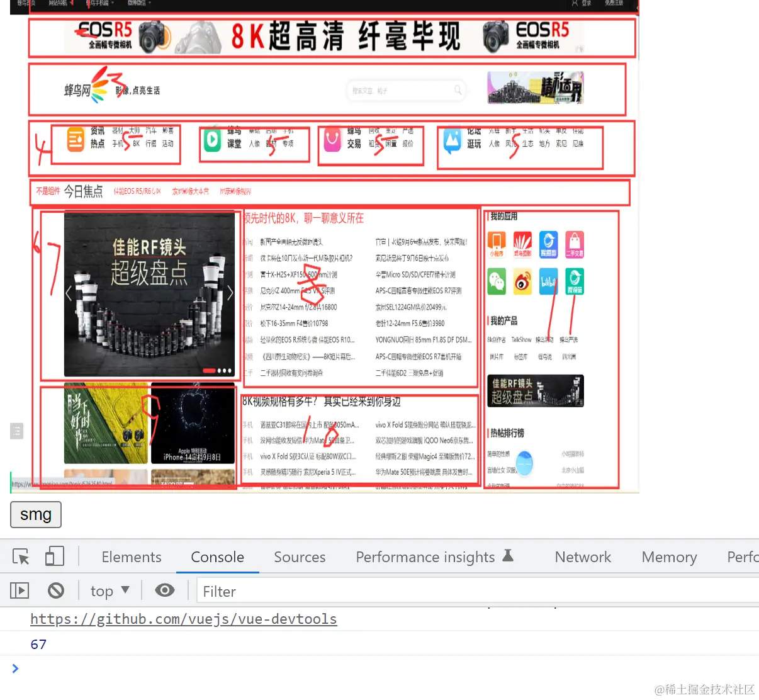The width and height of the screenshot is (759, 700).
Task: Click the smg button
Action: 36,514
